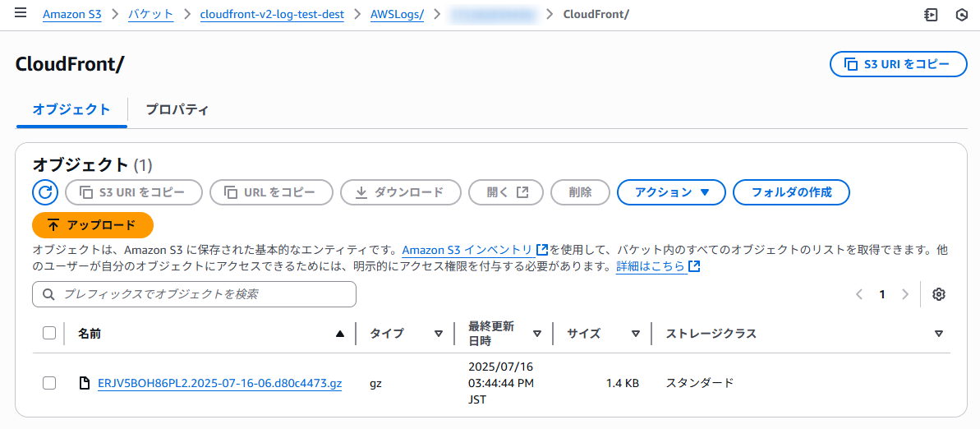Sort by サイズ column arrow
980x429 pixels.
(636, 334)
